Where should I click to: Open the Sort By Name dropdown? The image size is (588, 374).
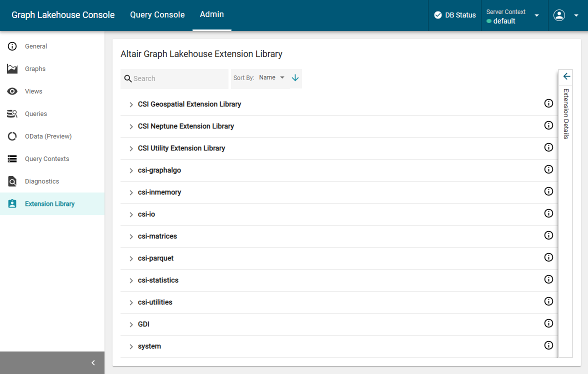click(x=271, y=78)
